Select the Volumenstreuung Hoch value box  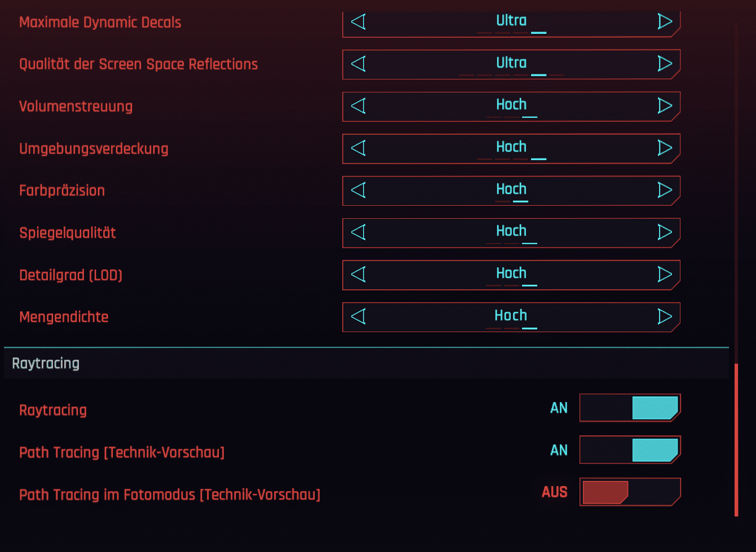point(511,107)
